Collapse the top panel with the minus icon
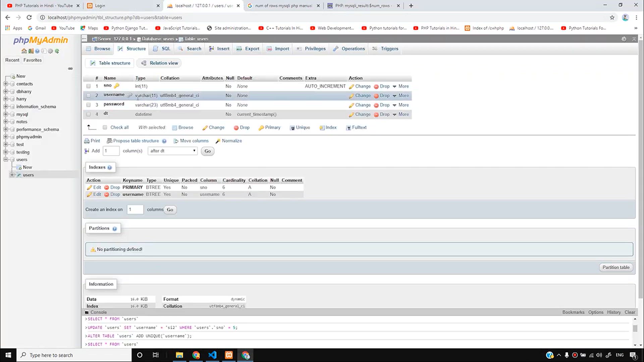 click(x=85, y=39)
